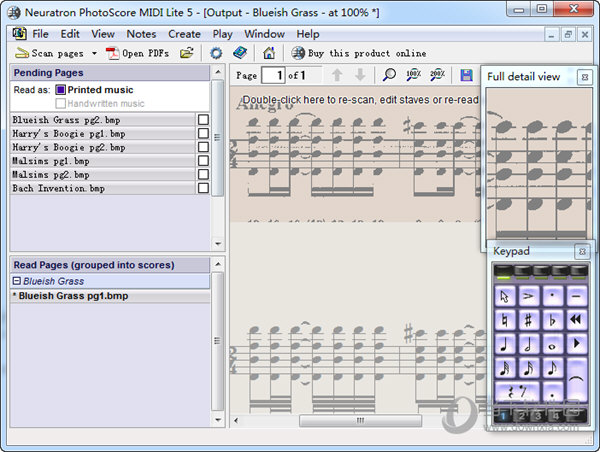
Task: Select the arrow pointer keypad button
Action: (x=504, y=296)
